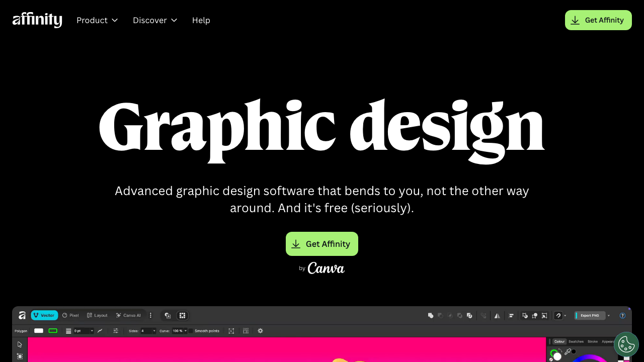This screenshot has width=644, height=362.
Task: Open the dropdown arrow beside Export PNG
Action: click(609, 316)
